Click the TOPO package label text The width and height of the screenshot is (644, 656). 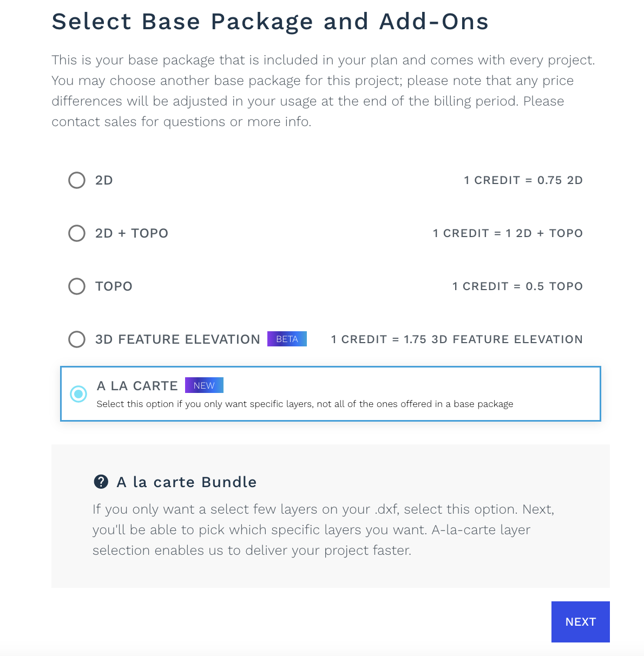(x=114, y=286)
